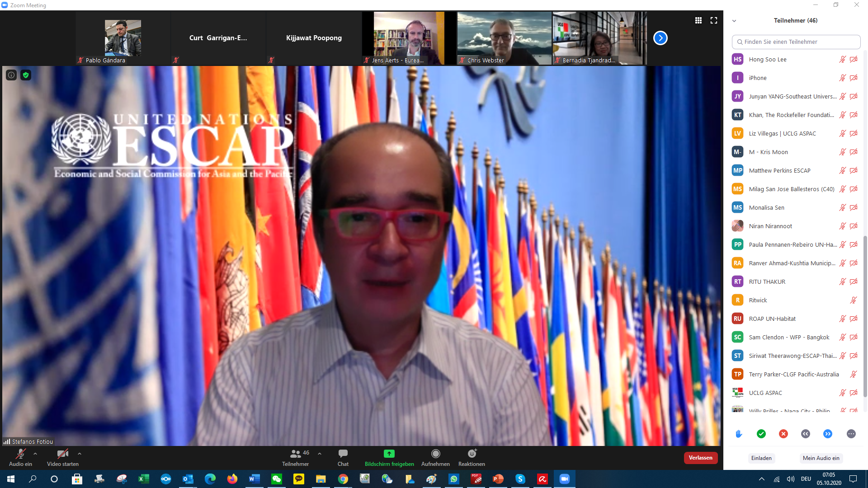Open the more reactions ellipsis icon
The height and width of the screenshot is (488, 868).
click(x=851, y=434)
